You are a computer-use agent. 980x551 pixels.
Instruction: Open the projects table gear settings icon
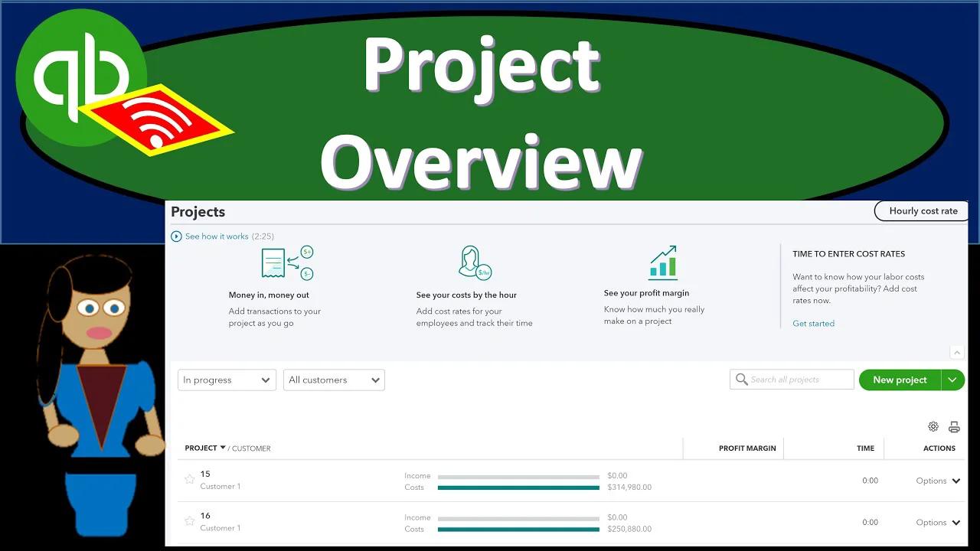click(x=933, y=426)
